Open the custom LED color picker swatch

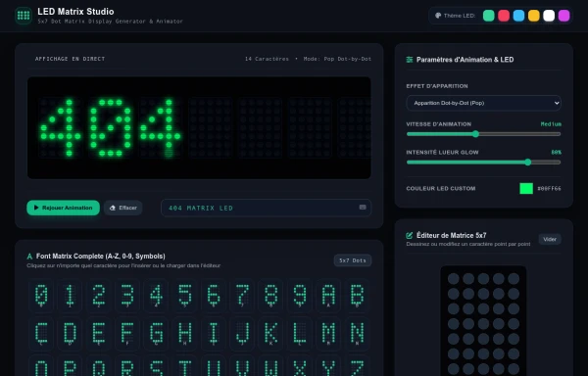526,188
